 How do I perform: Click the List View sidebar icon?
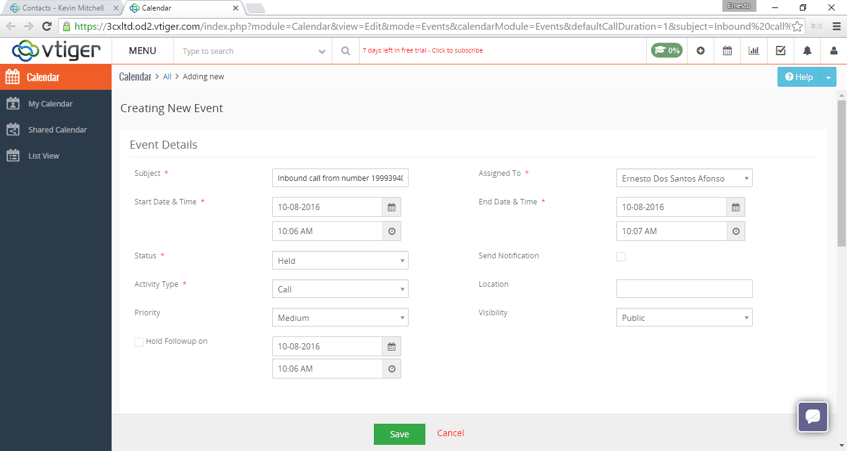point(13,156)
